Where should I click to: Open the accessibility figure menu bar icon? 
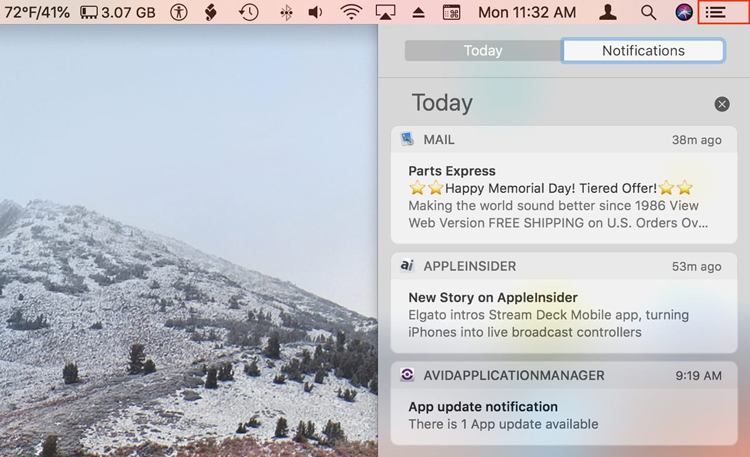(x=179, y=12)
